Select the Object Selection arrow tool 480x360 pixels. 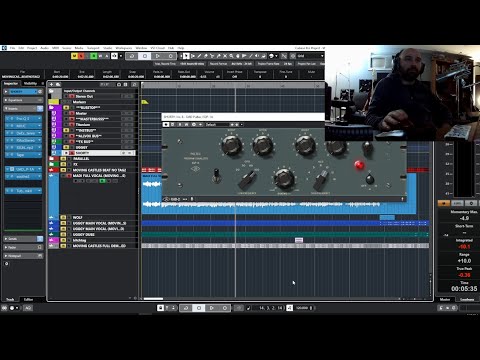(186, 56)
